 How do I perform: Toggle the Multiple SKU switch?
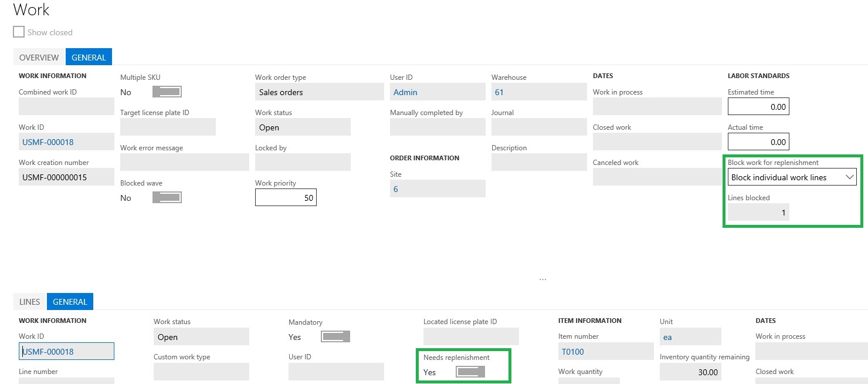point(167,92)
